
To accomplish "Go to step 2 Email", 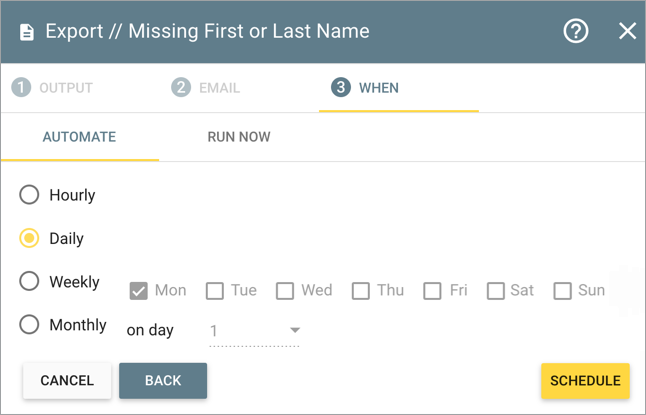I will (x=206, y=88).
